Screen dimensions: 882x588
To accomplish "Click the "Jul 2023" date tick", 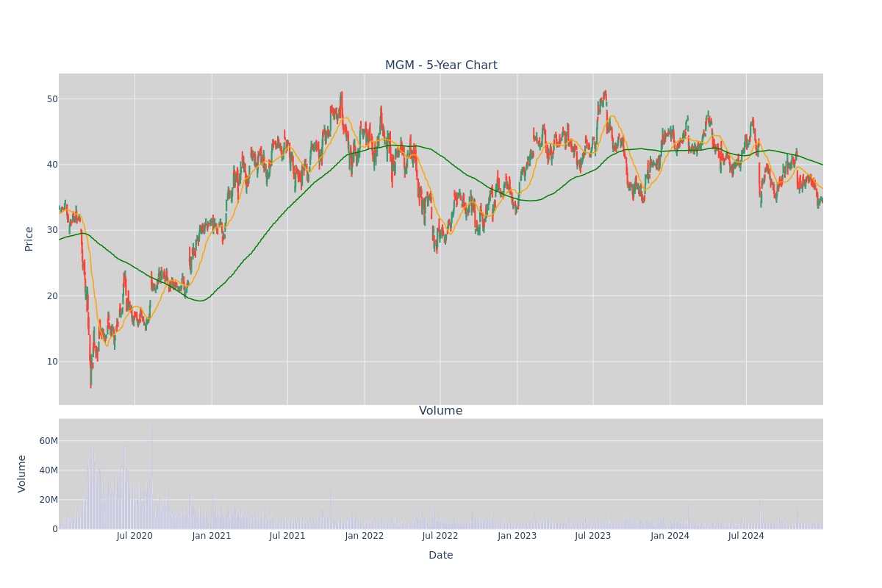I will click(x=593, y=536).
